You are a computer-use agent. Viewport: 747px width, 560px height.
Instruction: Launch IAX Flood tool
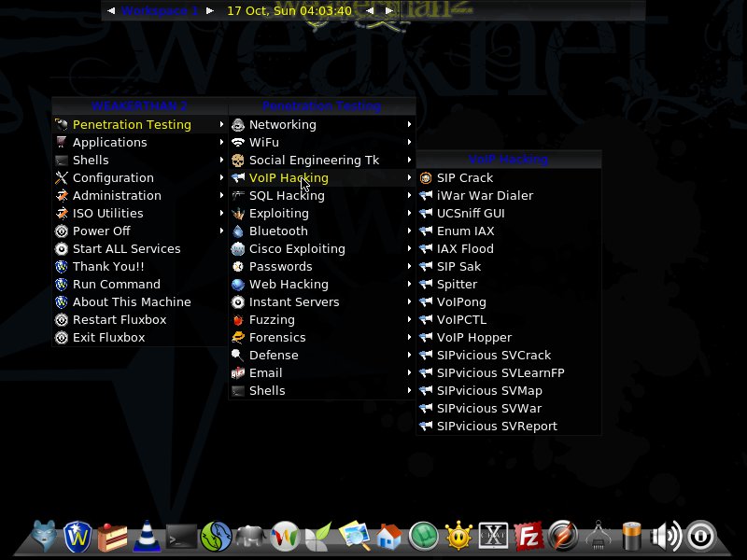(x=509, y=249)
